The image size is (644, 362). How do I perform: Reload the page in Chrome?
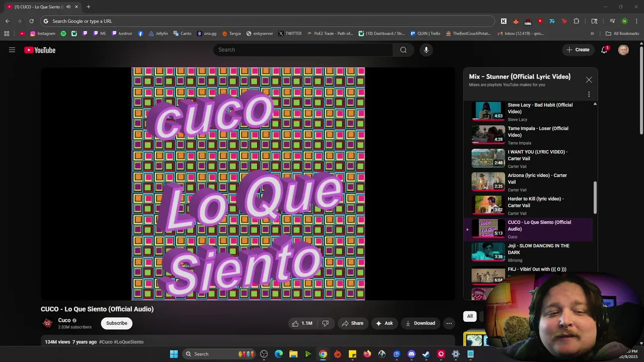tap(31, 21)
